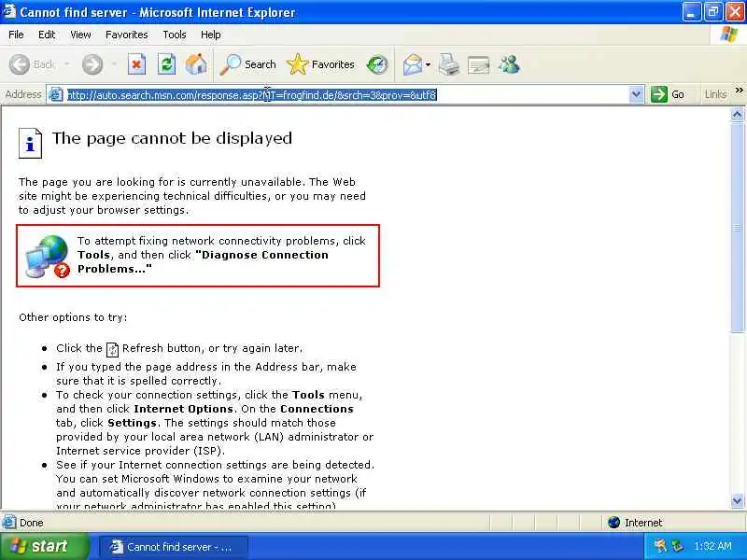This screenshot has height=560, width=747.
Task: Go to the Home page icon
Action: point(196,64)
